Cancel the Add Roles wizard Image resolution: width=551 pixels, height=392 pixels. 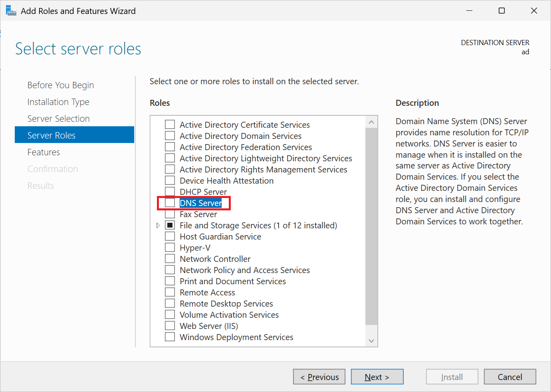510,376
